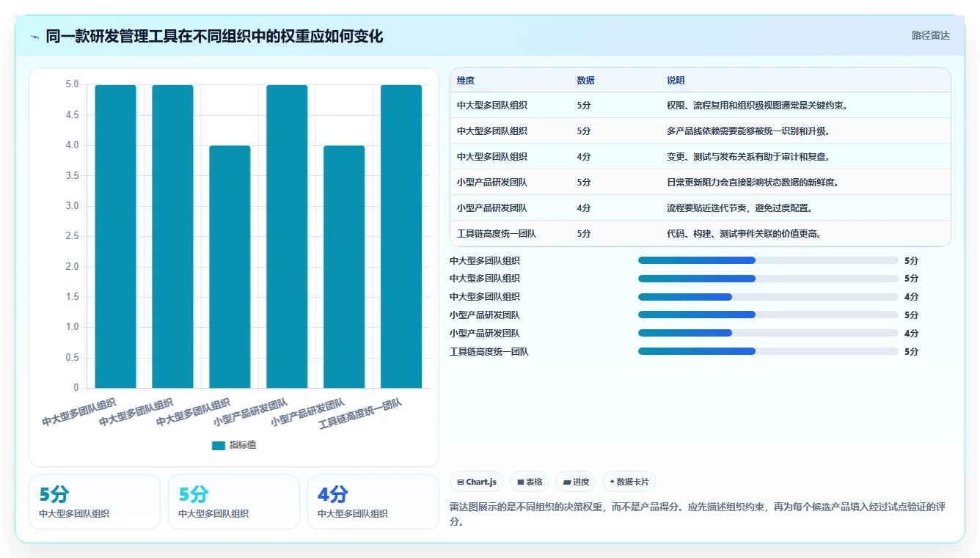The width and height of the screenshot is (980, 558).
Task: Click the 指标值 legend label
Action: (x=243, y=445)
